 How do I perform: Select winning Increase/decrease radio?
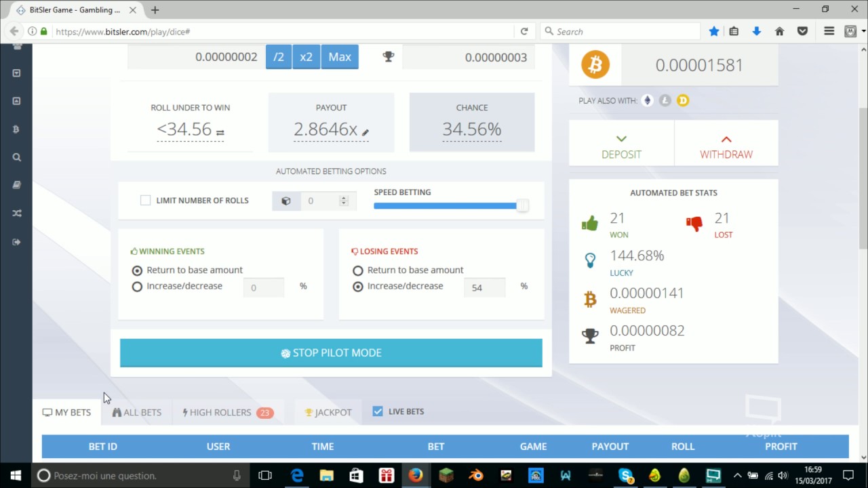[x=138, y=287]
